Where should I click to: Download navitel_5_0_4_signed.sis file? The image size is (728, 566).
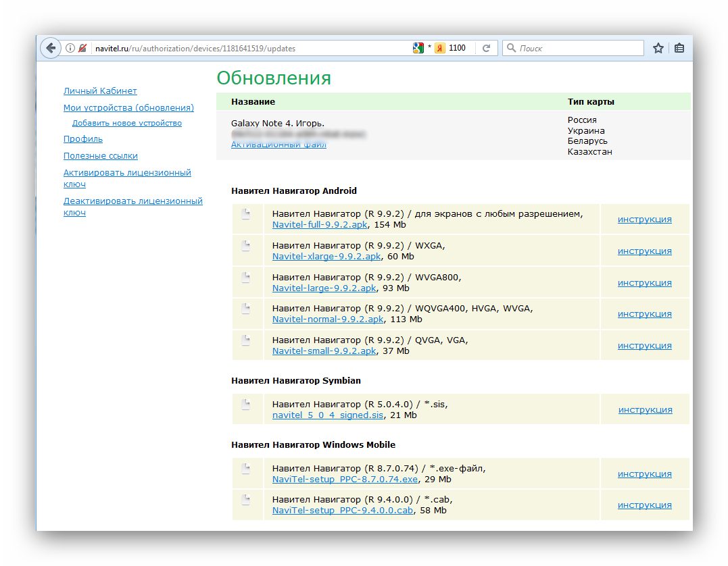(x=328, y=415)
